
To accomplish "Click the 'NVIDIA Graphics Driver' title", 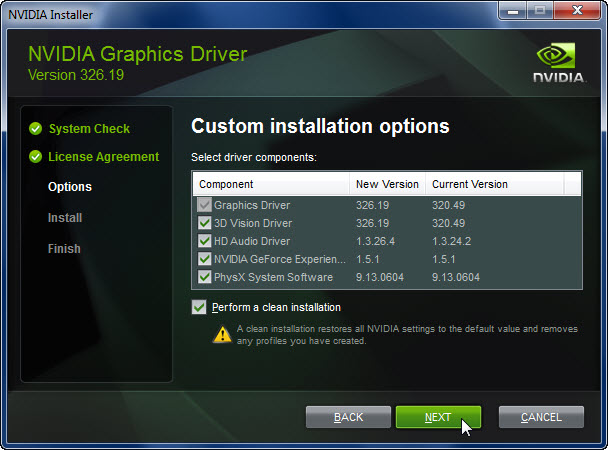I will (x=138, y=54).
